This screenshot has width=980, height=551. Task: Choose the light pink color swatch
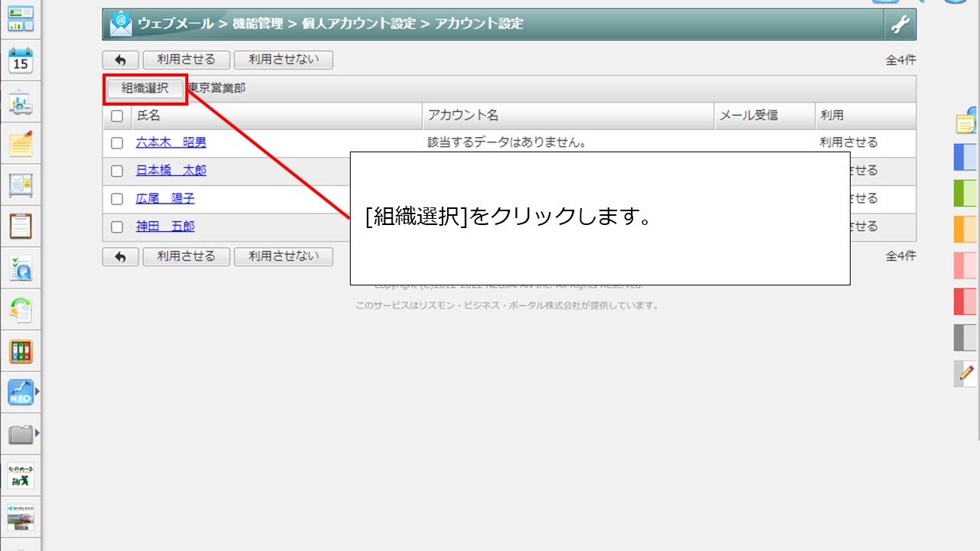966,265
